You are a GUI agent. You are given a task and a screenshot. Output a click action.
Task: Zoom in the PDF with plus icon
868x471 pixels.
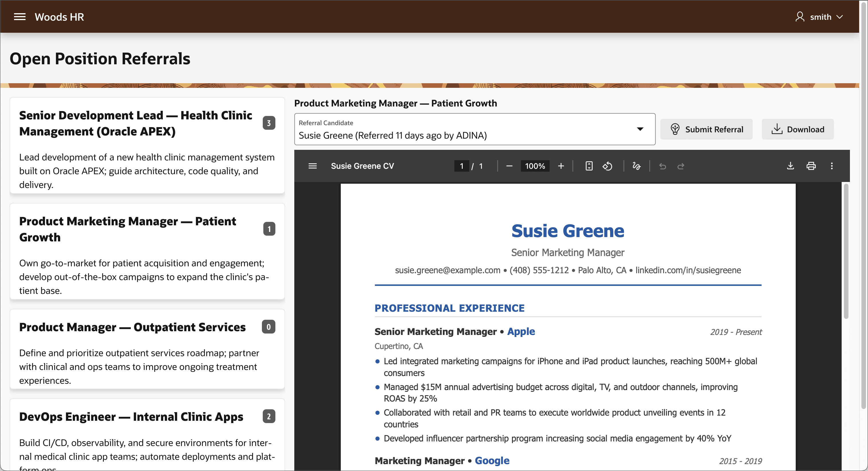[561, 166]
